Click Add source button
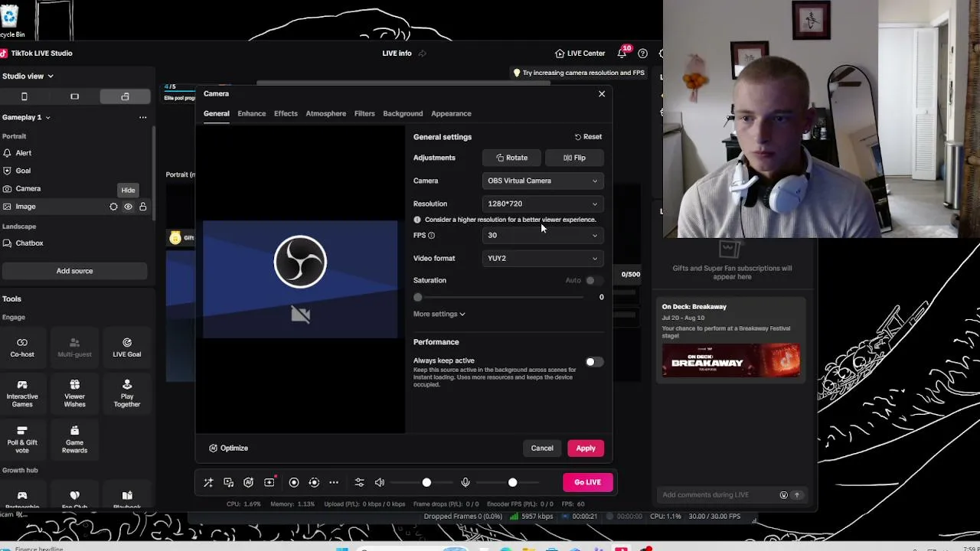 click(x=74, y=271)
